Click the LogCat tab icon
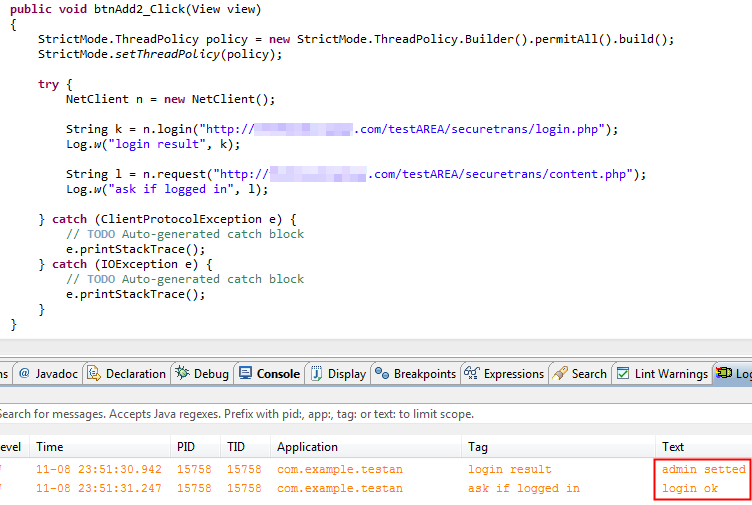 724,373
